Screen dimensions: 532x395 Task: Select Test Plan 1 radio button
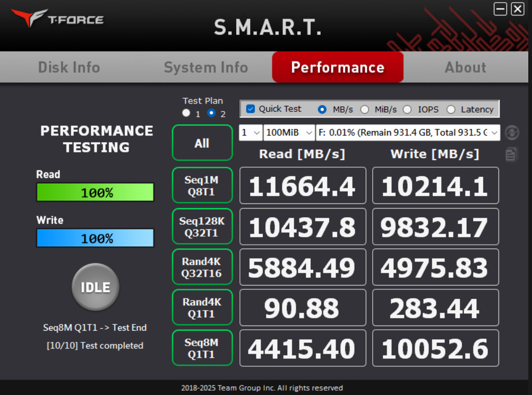[x=186, y=113]
